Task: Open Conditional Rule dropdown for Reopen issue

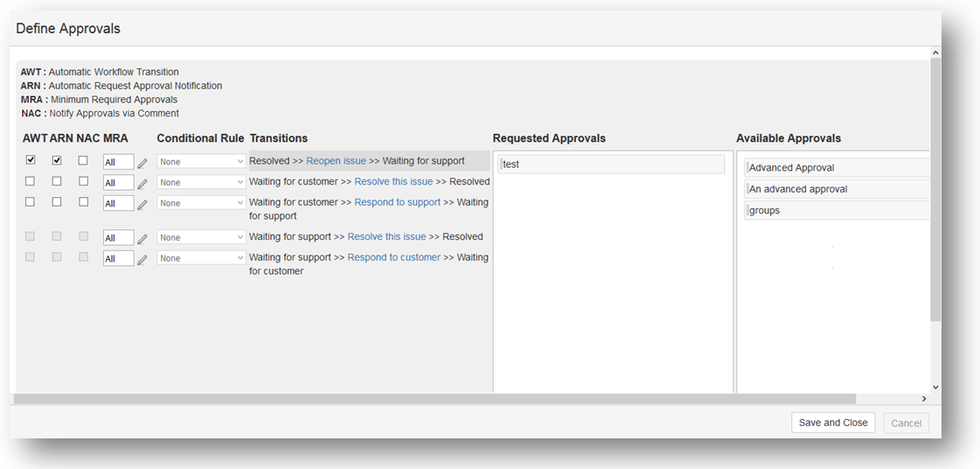Action: tap(201, 162)
